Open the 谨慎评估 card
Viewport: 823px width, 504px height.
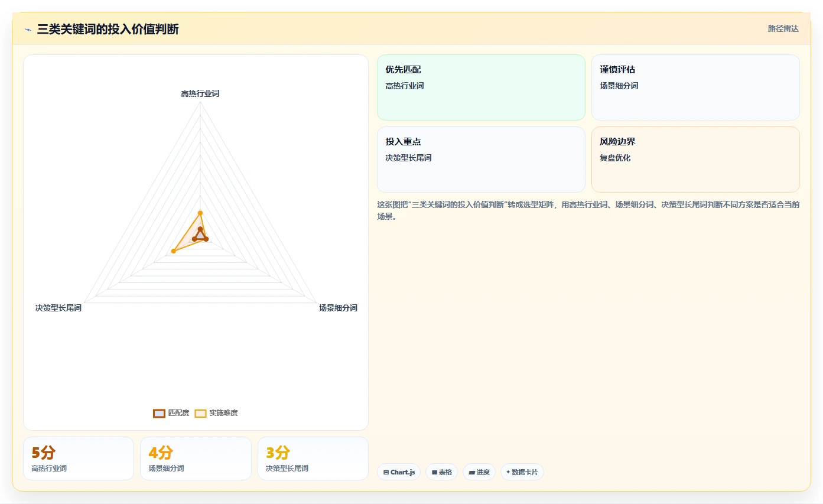tap(695, 87)
